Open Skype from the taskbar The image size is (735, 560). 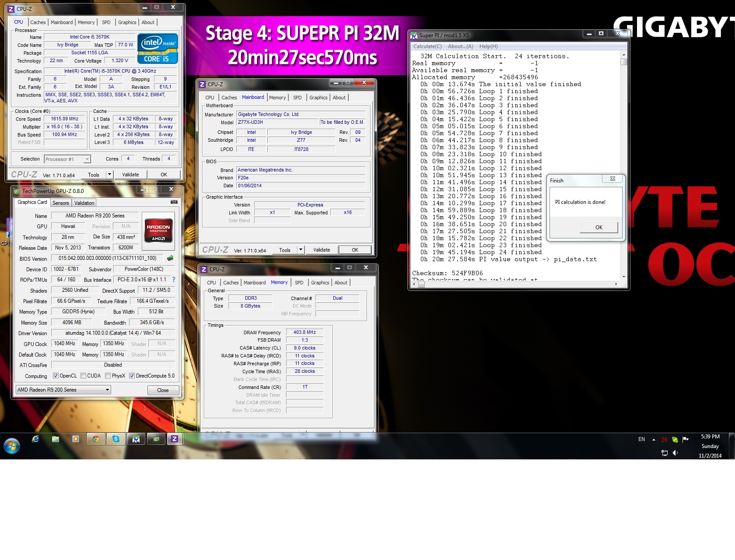point(116,439)
